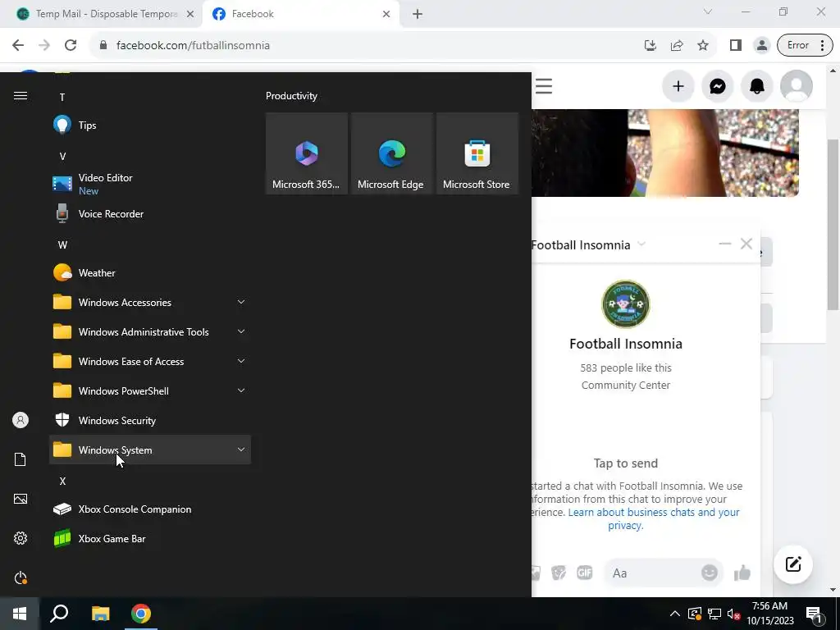Open the user account icon in Start
This screenshot has height=630, width=840.
coord(21,420)
